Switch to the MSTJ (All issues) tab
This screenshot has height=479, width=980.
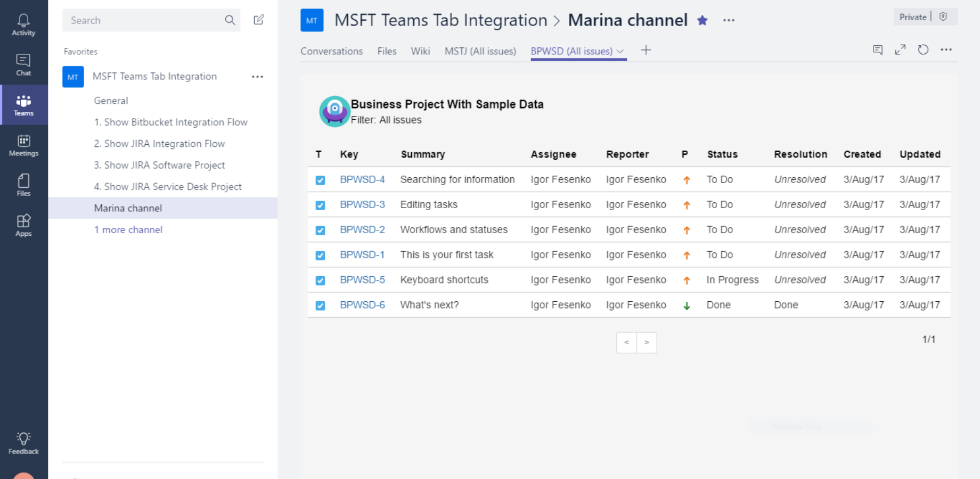click(480, 51)
